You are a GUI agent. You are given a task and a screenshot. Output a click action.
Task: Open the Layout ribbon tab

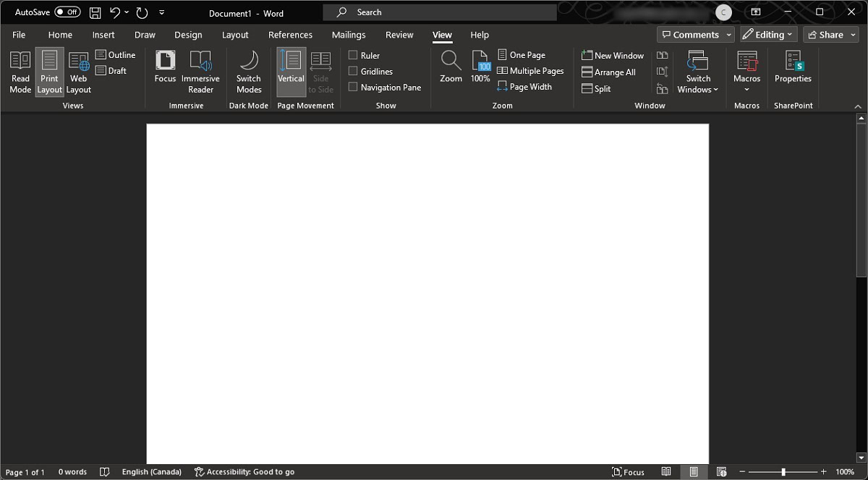[235, 35]
